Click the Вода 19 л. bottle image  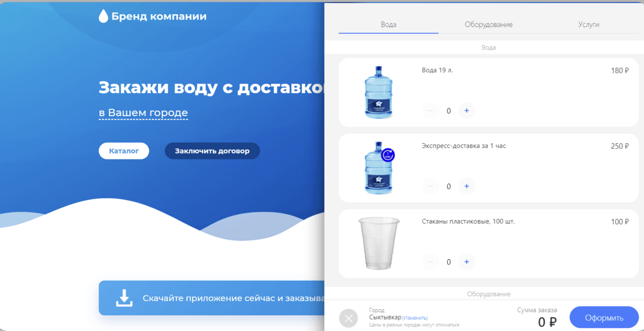378,92
